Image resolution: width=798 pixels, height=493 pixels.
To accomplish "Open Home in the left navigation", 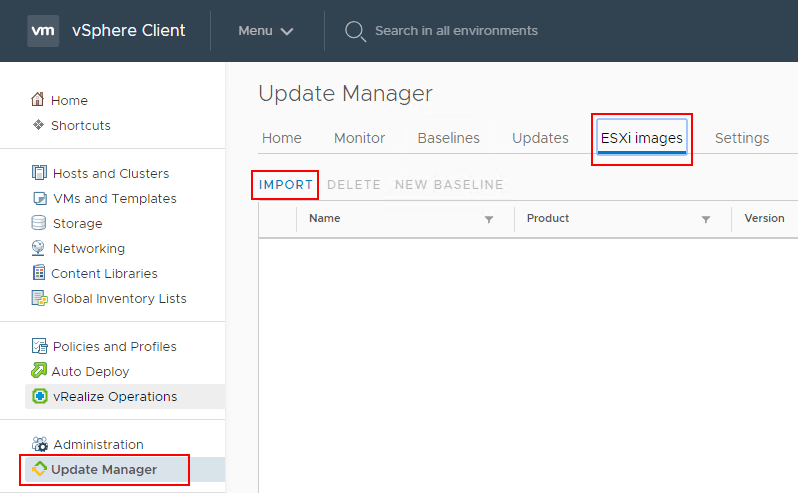I will 69,100.
